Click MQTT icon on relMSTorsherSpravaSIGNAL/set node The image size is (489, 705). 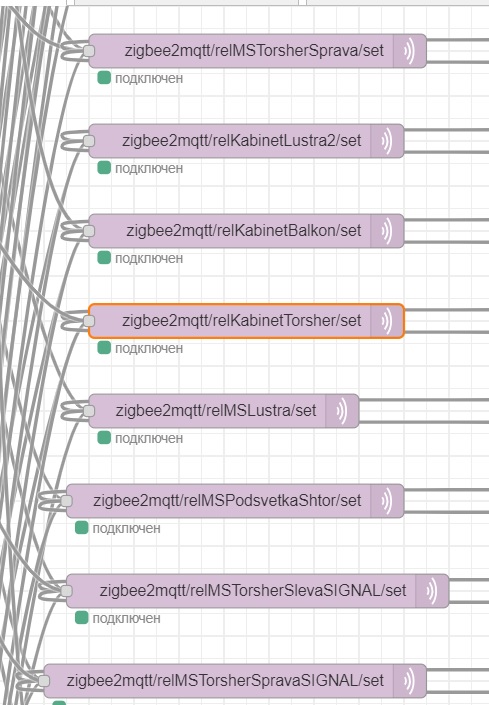pos(409,680)
